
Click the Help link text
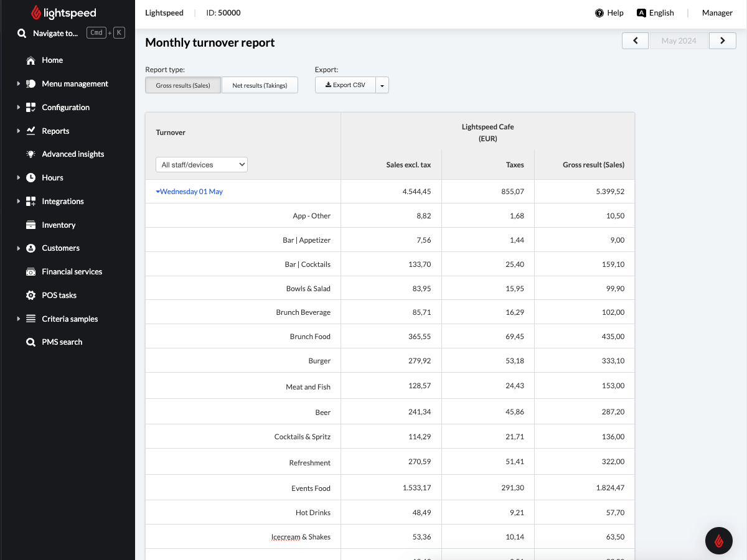click(615, 13)
